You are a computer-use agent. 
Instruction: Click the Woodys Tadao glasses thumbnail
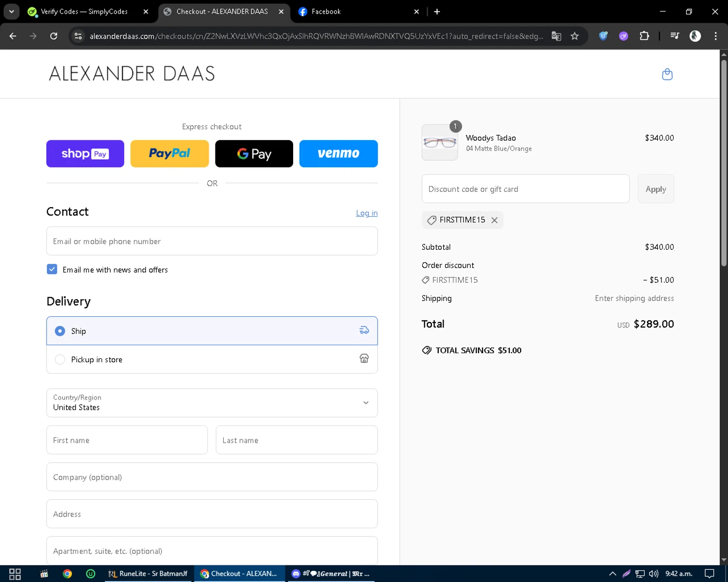pos(440,142)
